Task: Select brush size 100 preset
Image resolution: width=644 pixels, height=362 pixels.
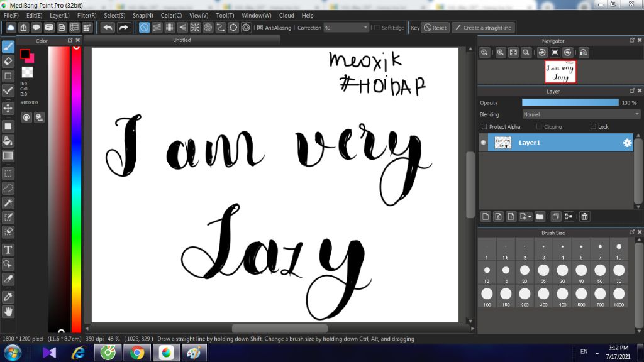Action: [x=487, y=297]
